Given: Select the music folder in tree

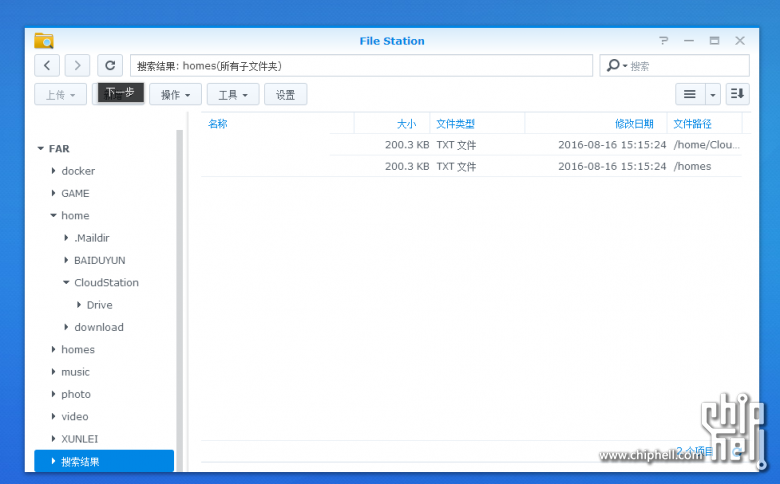Looking at the screenshot, I should pyautogui.click(x=75, y=372).
